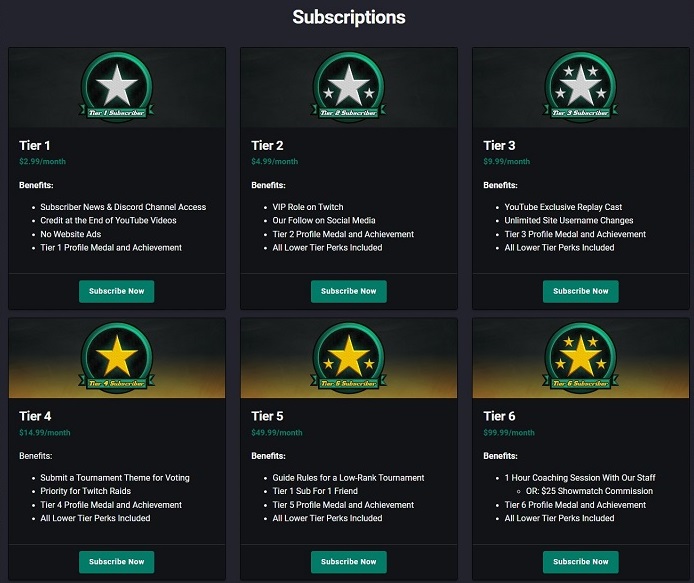Click the Tier 5 Subscriber gold badge
Viewport: 694px width, 583px height.
coord(349,357)
